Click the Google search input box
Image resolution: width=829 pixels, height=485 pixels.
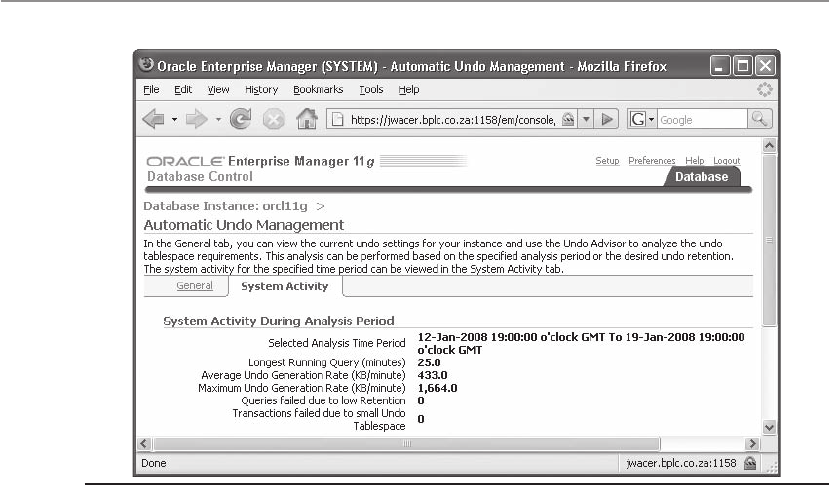point(702,120)
